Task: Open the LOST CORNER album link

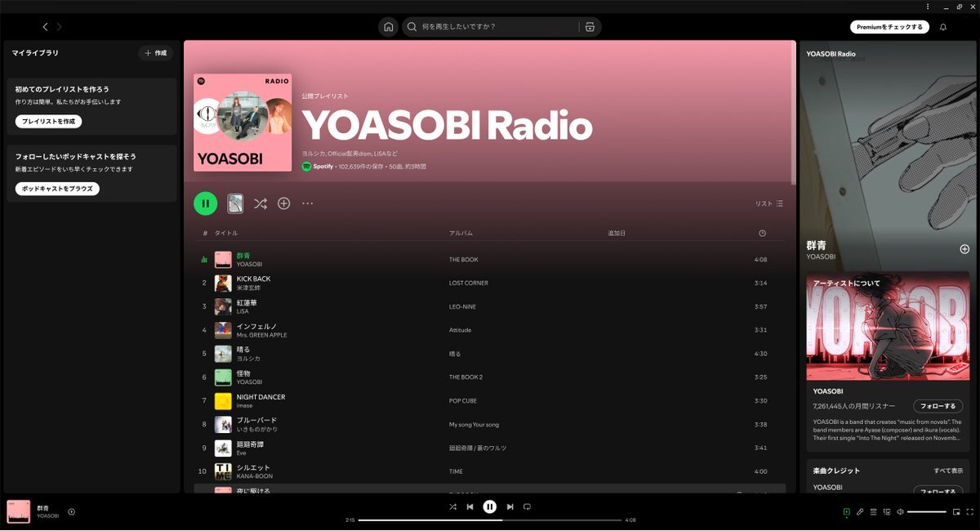Action: pos(469,283)
